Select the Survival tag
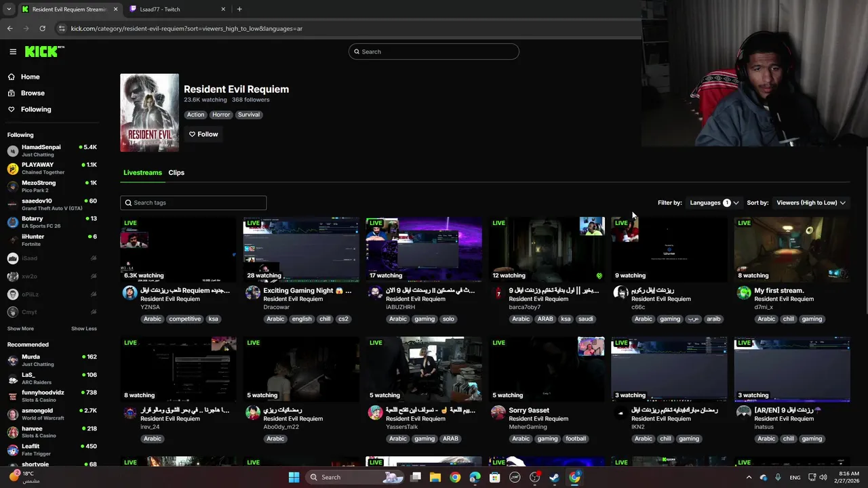The height and width of the screenshot is (488, 868). 249,115
